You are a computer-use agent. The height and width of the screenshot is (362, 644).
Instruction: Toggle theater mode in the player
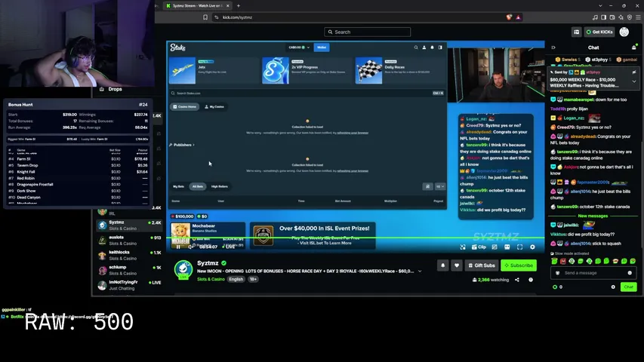(495, 247)
